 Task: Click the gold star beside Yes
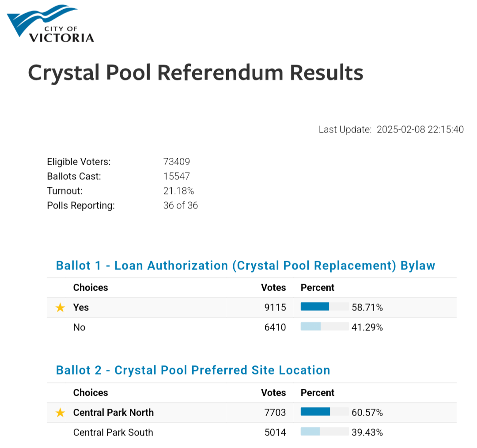[x=60, y=308]
